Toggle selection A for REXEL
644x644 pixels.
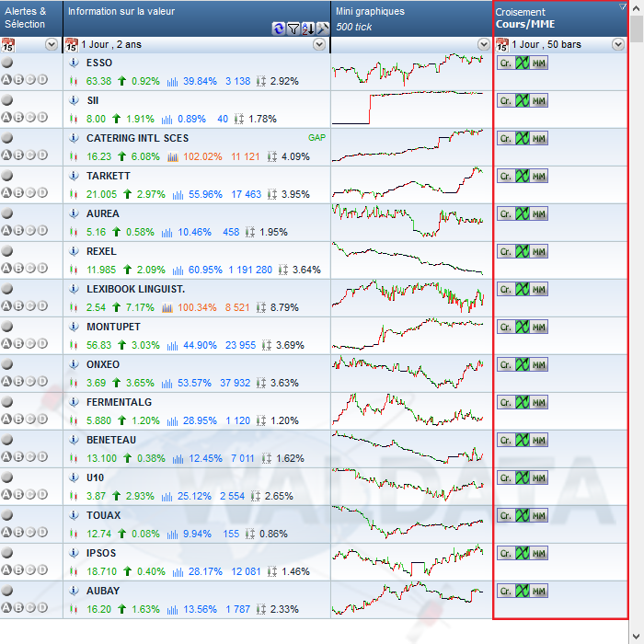coord(6,269)
